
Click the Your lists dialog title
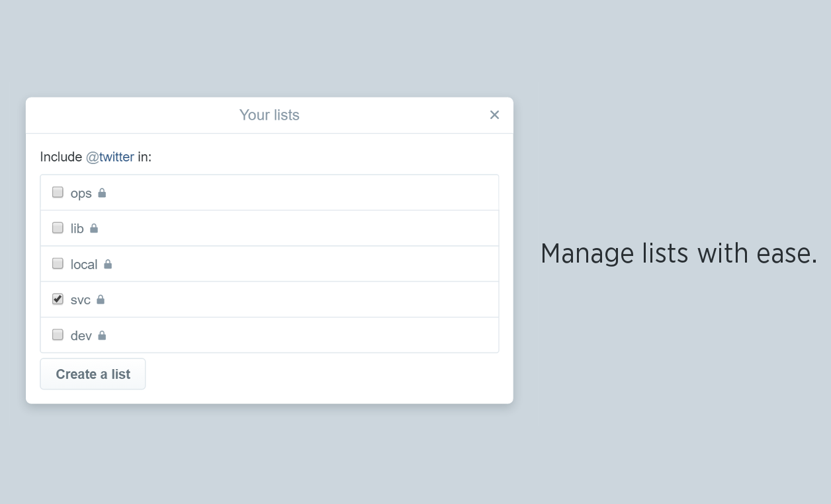click(269, 114)
